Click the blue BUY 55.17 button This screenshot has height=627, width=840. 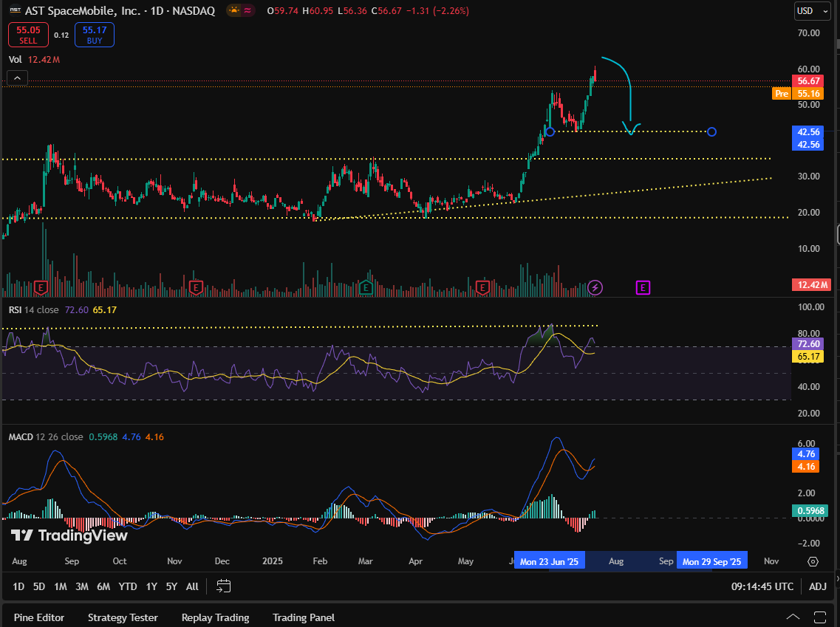pos(95,35)
